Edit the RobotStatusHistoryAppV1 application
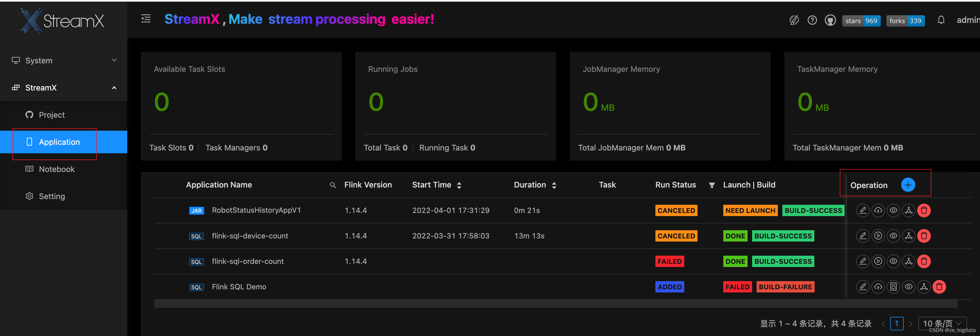 coord(862,210)
